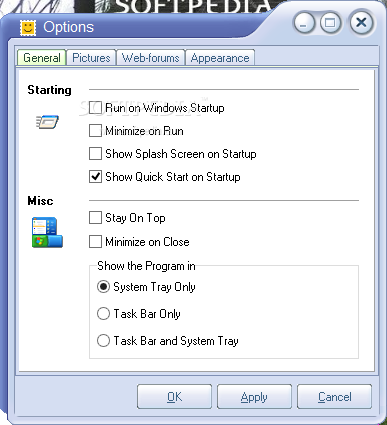Select the General tab
The image size is (387, 425).
[x=42, y=58]
